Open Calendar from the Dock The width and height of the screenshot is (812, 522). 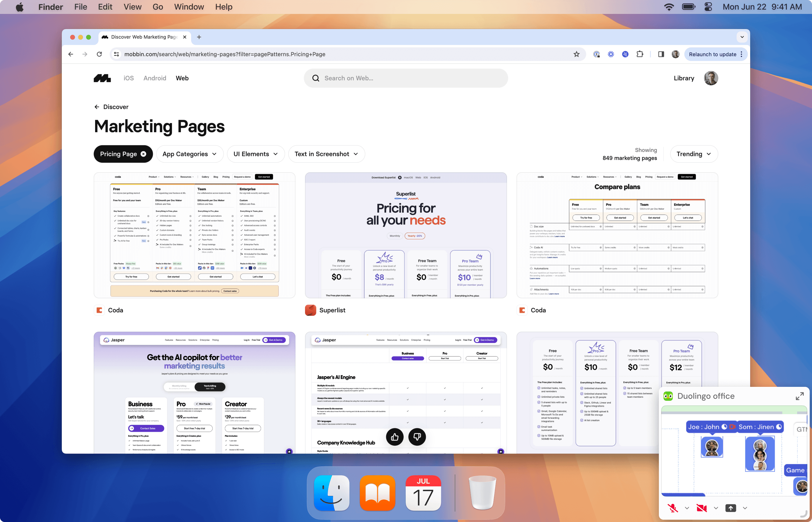point(423,493)
